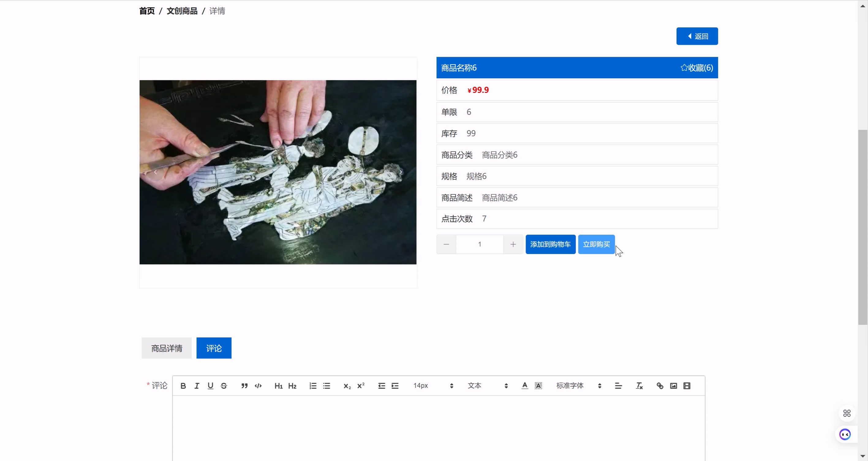The width and height of the screenshot is (868, 461).
Task: Toggle italic formatting in comment editor
Action: click(x=197, y=386)
